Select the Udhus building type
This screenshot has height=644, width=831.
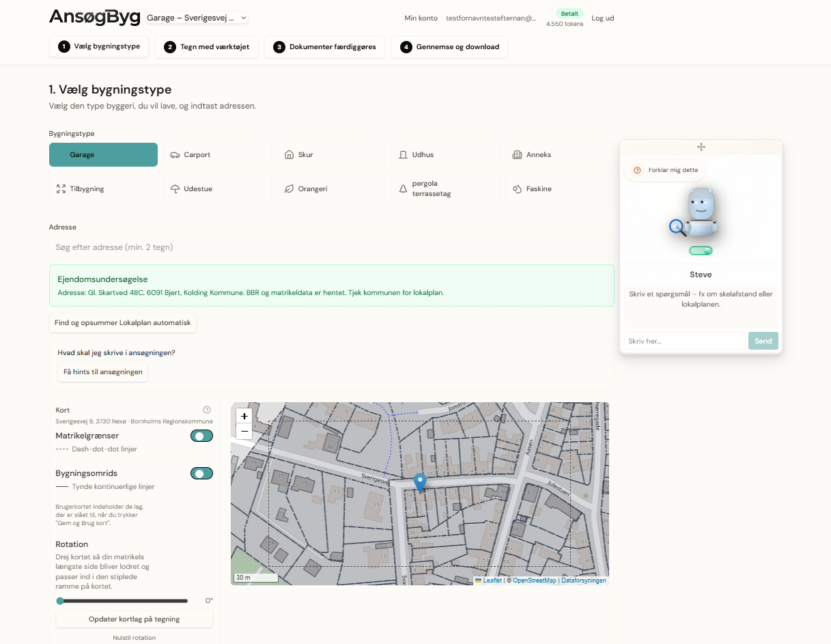(x=445, y=155)
